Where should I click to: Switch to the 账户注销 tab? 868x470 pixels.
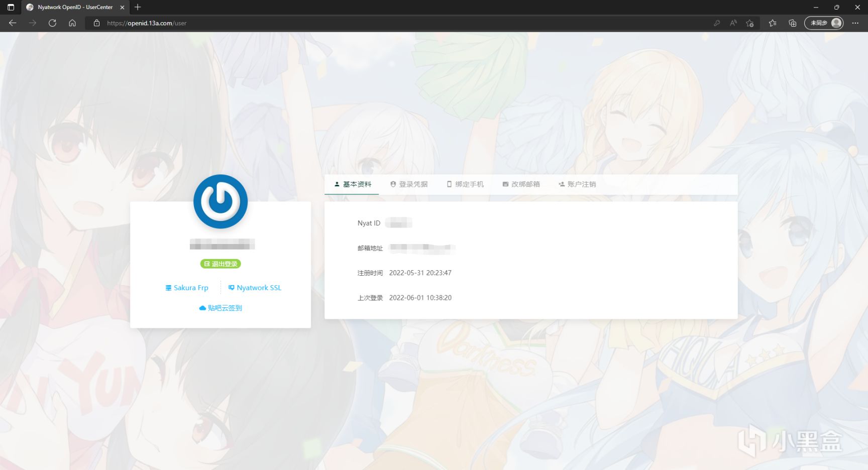coord(577,184)
